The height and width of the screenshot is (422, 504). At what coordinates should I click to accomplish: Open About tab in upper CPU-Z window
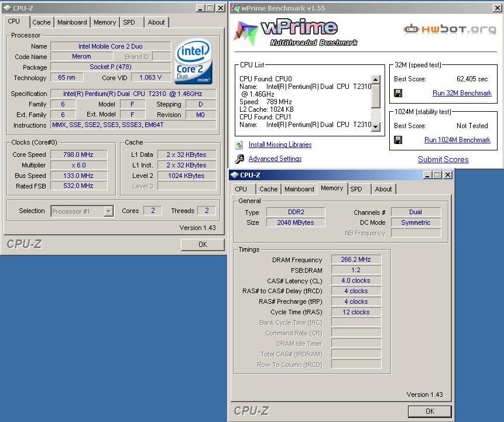pos(156,22)
